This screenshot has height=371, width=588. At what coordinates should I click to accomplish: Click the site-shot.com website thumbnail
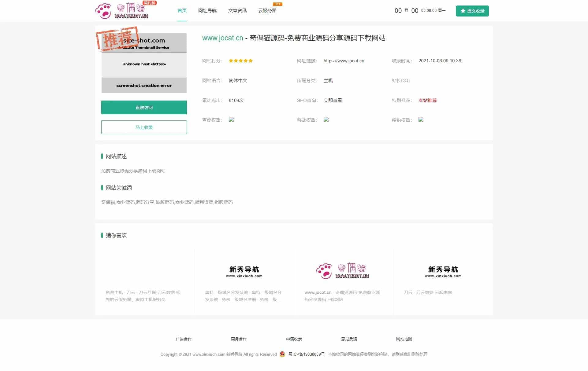point(144,63)
